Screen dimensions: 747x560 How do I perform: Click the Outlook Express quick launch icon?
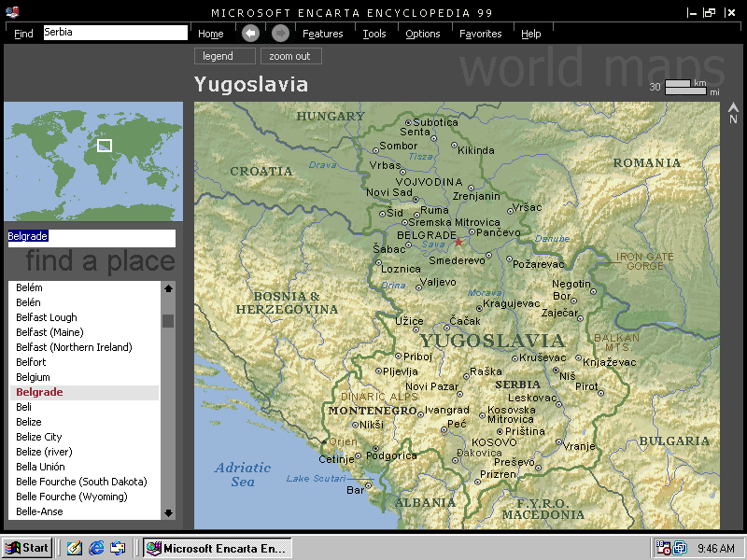119,548
